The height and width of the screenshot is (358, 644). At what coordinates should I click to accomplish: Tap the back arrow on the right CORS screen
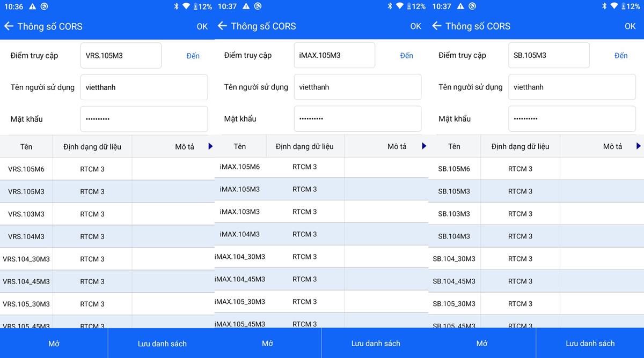point(437,26)
